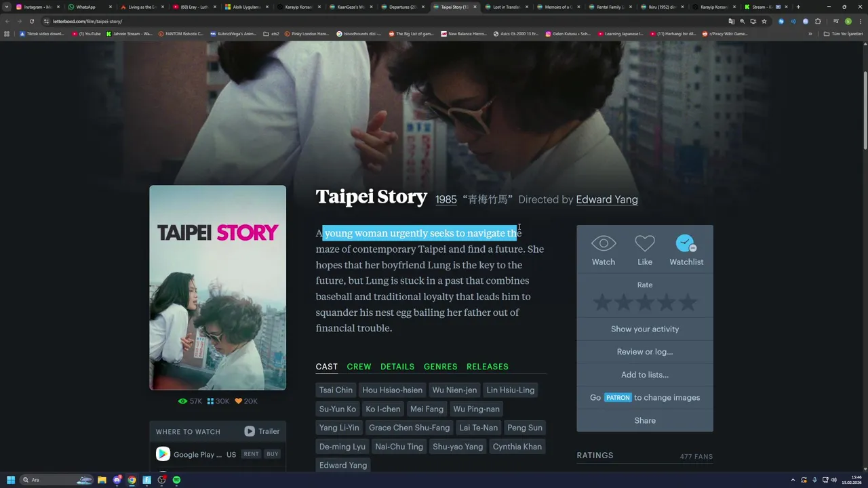The width and height of the screenshot is (868, 488).
Task: Click Review or log...
Action: tap(645, 352)
